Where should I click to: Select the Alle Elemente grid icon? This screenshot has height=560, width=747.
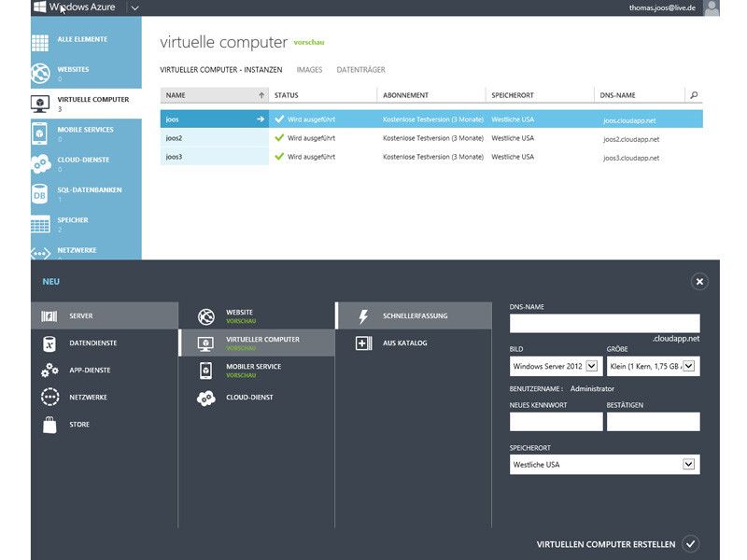pyautogui.click(x=40, y=43)
